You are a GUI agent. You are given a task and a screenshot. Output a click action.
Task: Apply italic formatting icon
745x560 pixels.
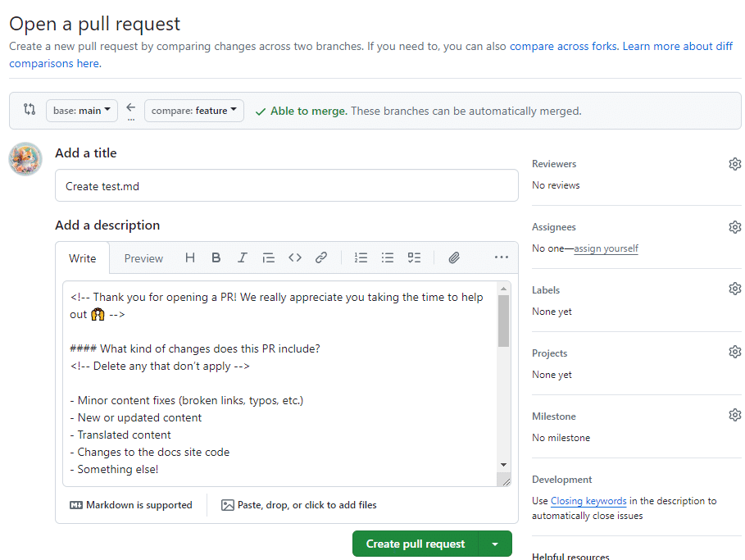point(243,257)
